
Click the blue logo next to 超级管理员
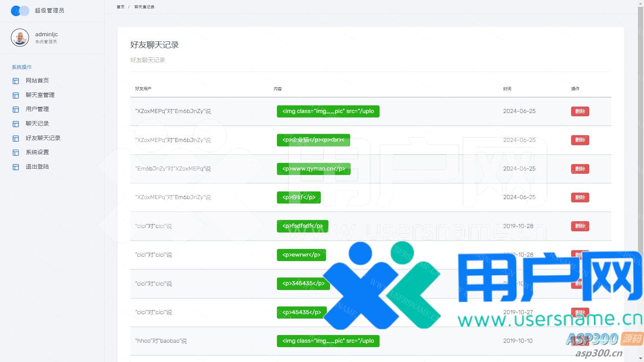pyautogui.click(x=20, y=11)
